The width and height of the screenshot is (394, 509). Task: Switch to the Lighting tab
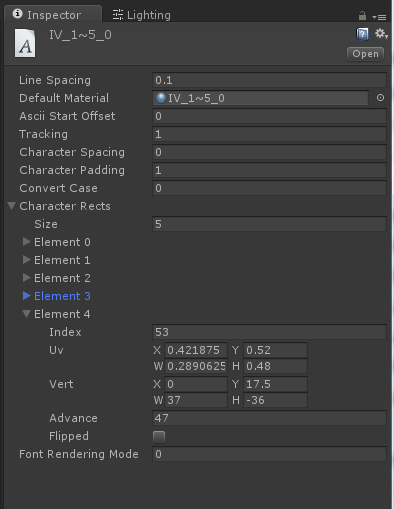141,15
